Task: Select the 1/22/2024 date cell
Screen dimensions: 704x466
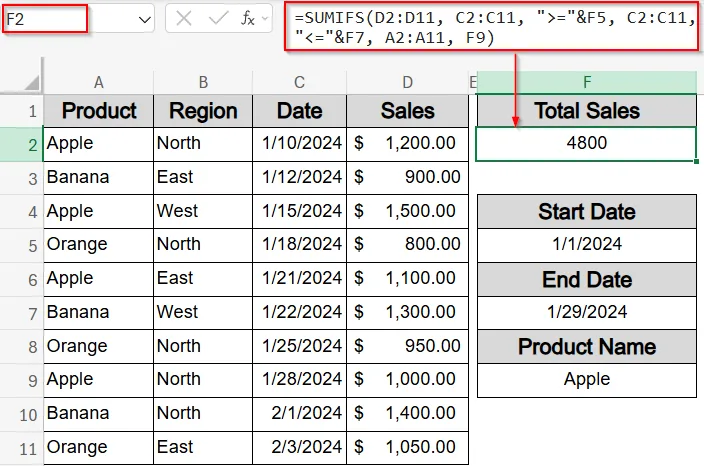Action: 299,312
